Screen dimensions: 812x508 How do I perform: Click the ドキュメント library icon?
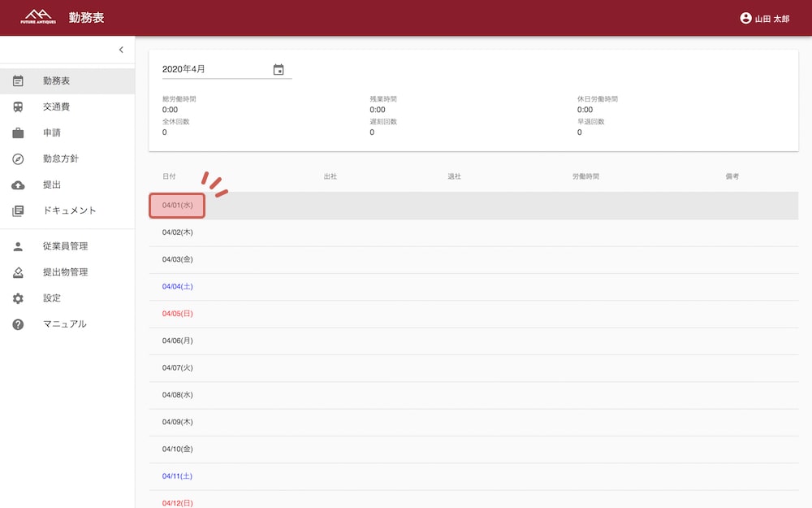pyautogui.click(x=18, y=211)
